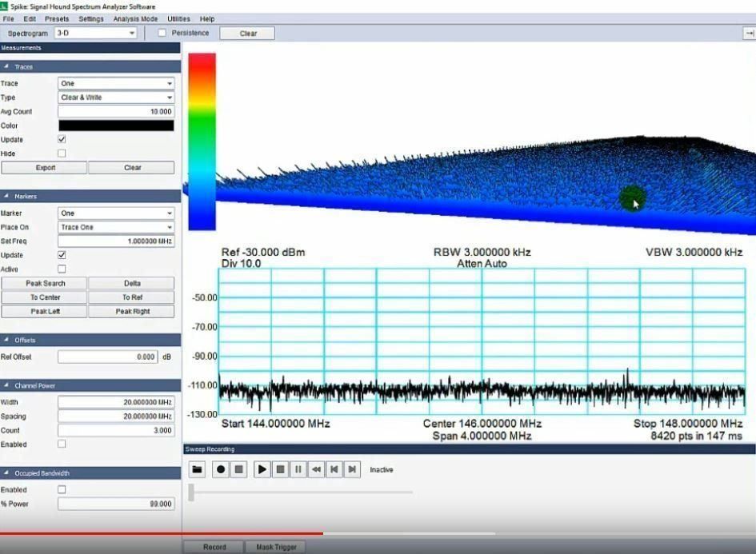This screenshot has height=554, width=756.
Task: Open the Presets menu
Action: 57,18
